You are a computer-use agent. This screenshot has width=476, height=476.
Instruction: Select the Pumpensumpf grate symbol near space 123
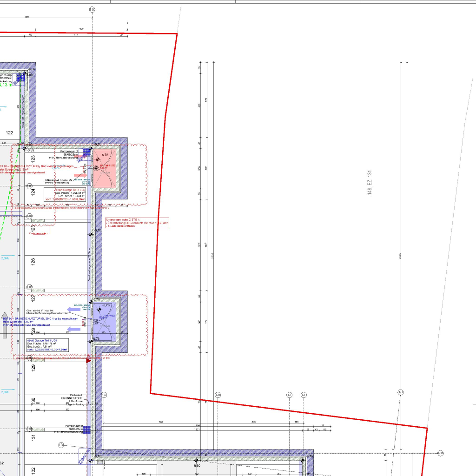coord(87,152)
